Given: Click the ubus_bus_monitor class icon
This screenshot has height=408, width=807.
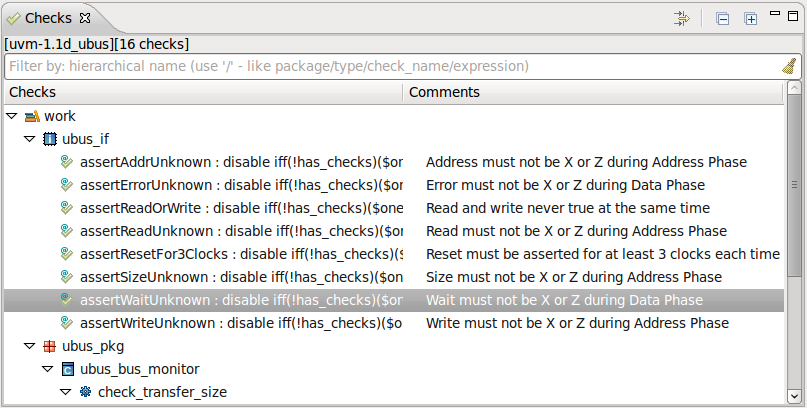Looking at the screenshot, I should [x=68, y=370].
